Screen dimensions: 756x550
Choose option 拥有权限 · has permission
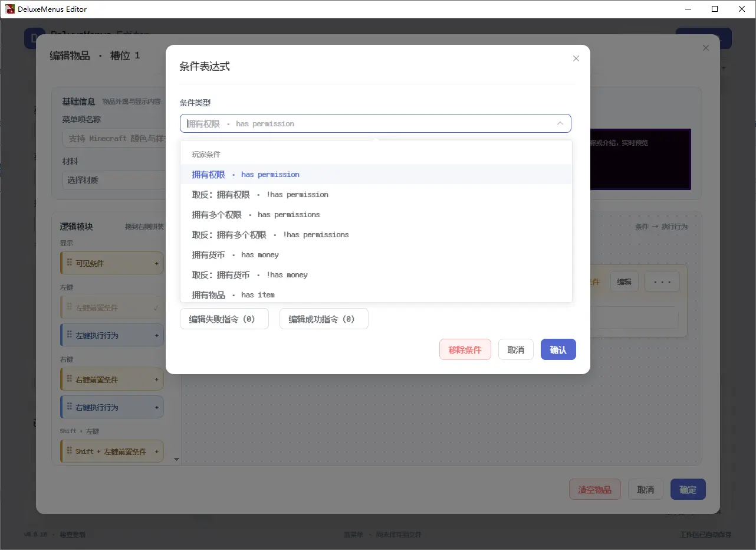[x=376, y=175]
